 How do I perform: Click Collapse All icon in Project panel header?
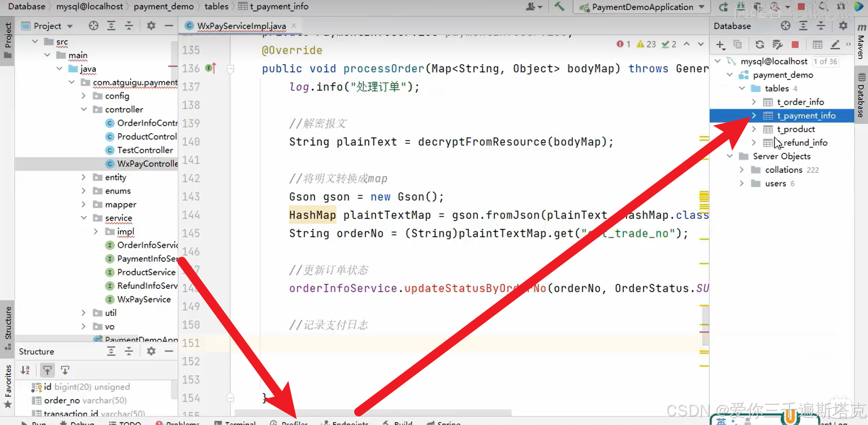click(x=129, y=26)
